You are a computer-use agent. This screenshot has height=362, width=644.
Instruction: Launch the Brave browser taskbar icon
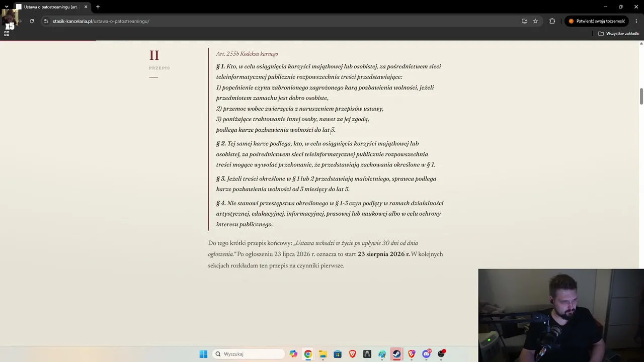coord(352,354)
